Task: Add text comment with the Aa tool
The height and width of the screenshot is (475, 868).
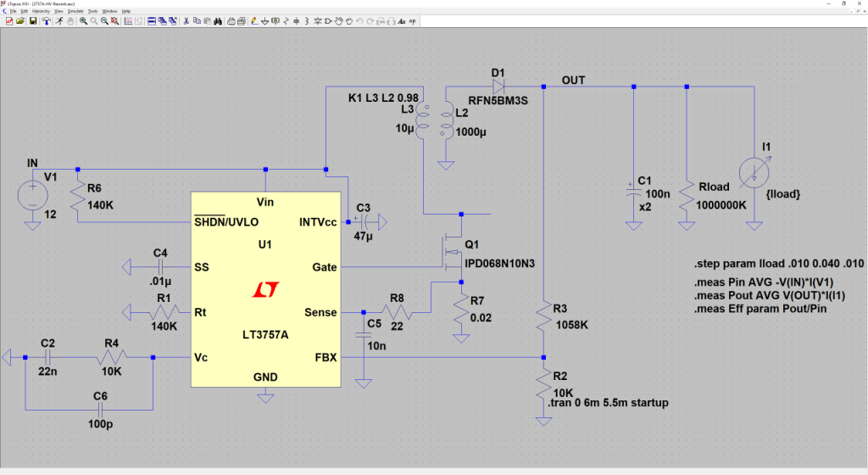Action: coord(402,21)
